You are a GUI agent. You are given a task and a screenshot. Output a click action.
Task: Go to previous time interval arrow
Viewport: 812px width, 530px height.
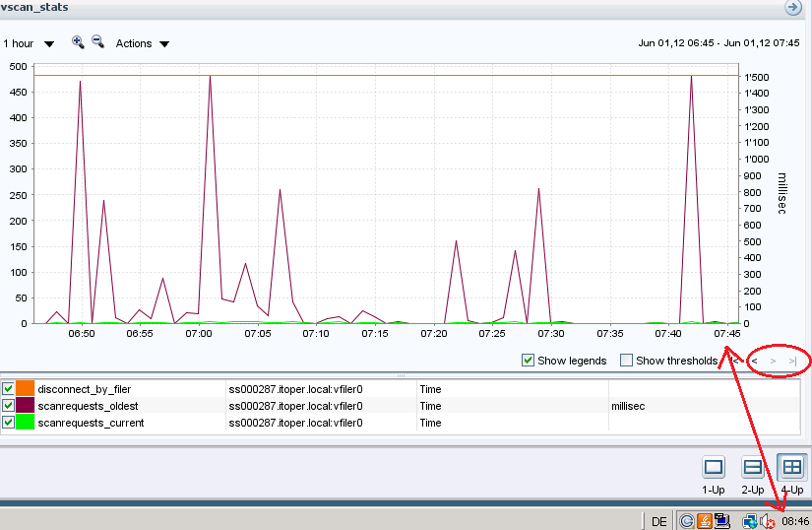[x=754, y=361]
